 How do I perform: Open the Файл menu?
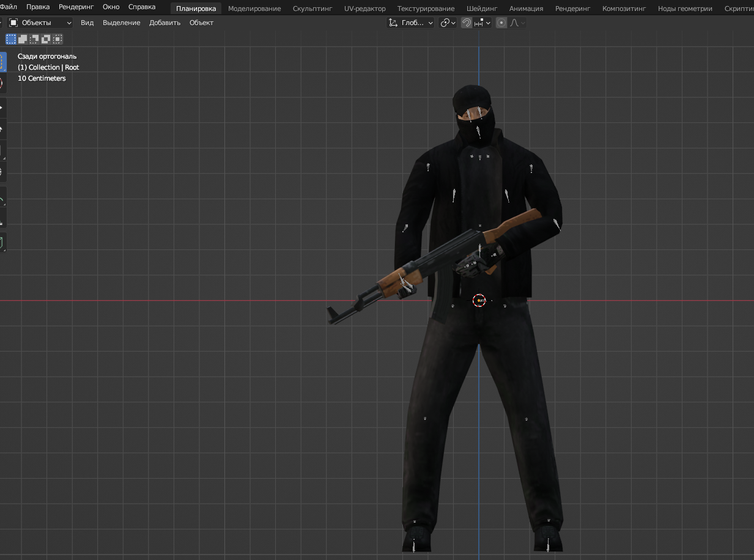pos(9,7)
